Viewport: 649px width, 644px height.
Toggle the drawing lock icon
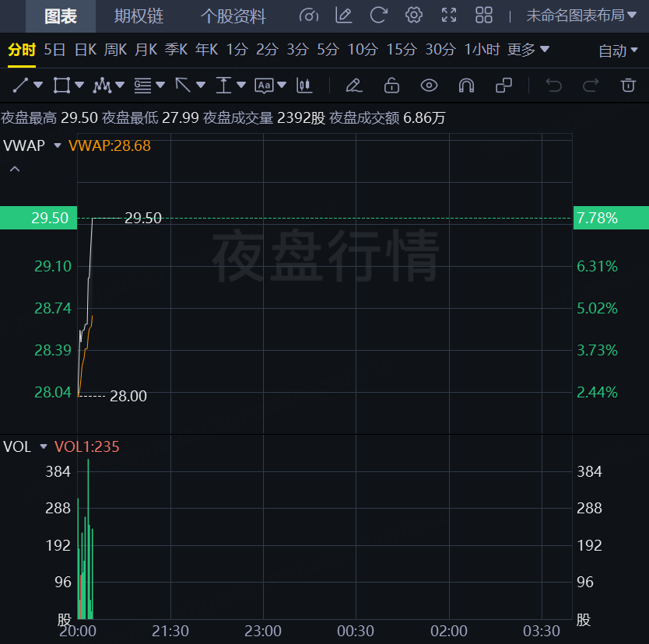point(391,85)
